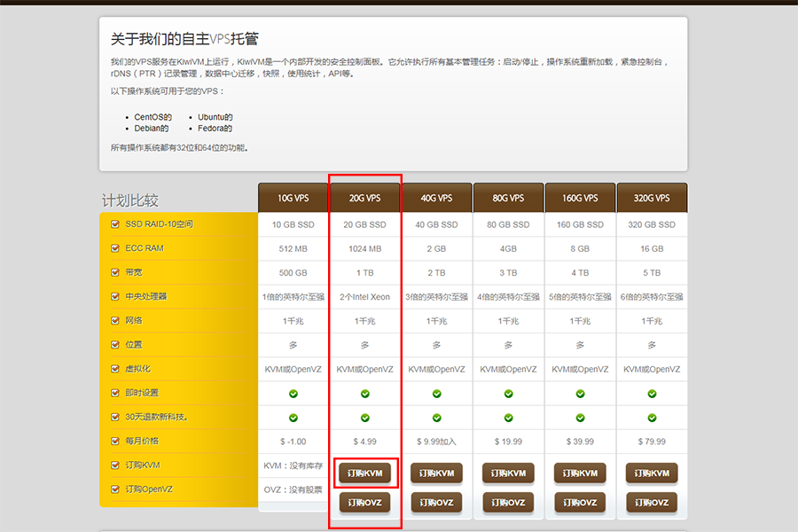Click the 计划比较 heading
The height and width of the screenshot is (532, 798).
(x=130, y=200)
